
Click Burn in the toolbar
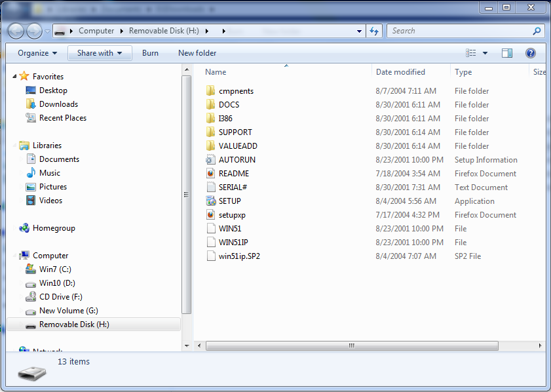pos(150,53)
